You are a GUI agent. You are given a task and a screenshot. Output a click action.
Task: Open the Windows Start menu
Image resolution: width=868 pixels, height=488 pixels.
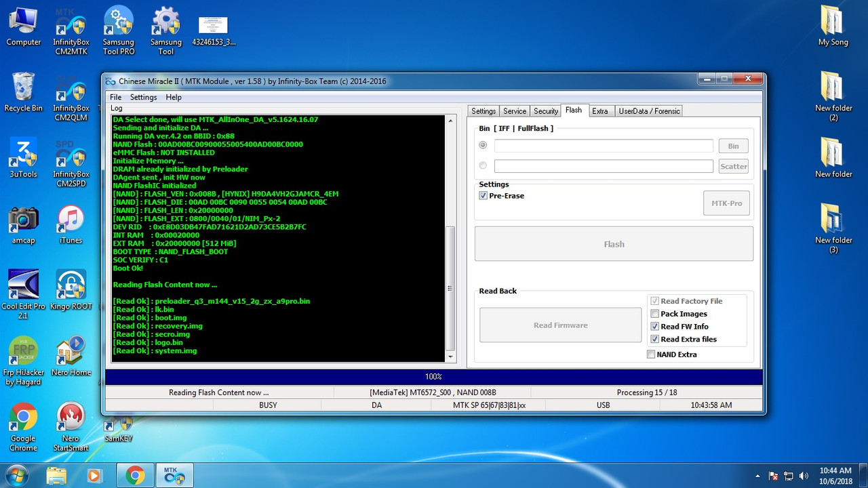(x=16, y=475)
